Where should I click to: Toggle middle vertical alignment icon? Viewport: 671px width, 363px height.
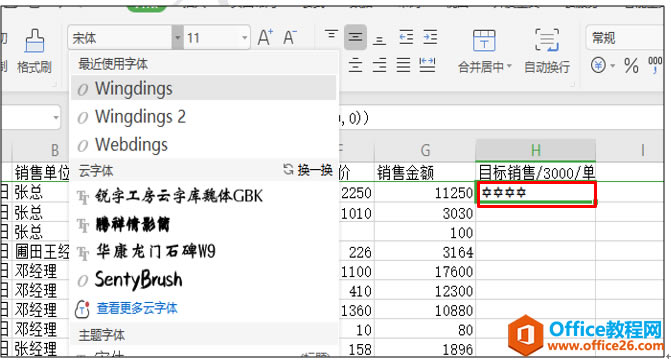tap(355, 38)
